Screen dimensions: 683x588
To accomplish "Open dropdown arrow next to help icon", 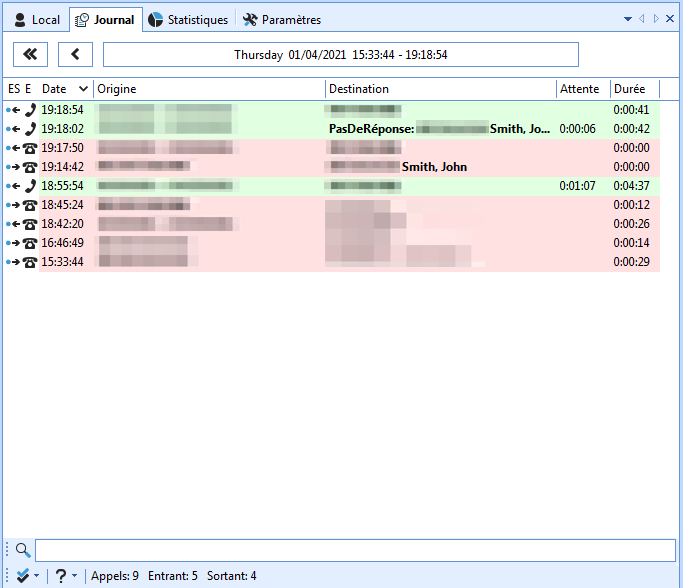I will 74,577.
